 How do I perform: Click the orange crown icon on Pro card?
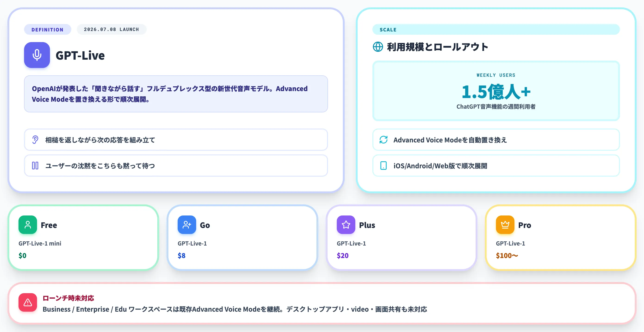505,224
